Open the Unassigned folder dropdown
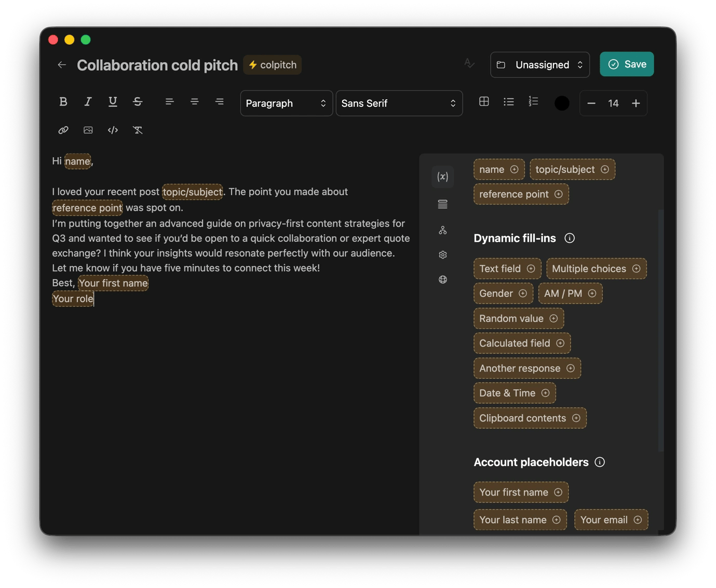The image size is (716, 588). coord(539,65)
